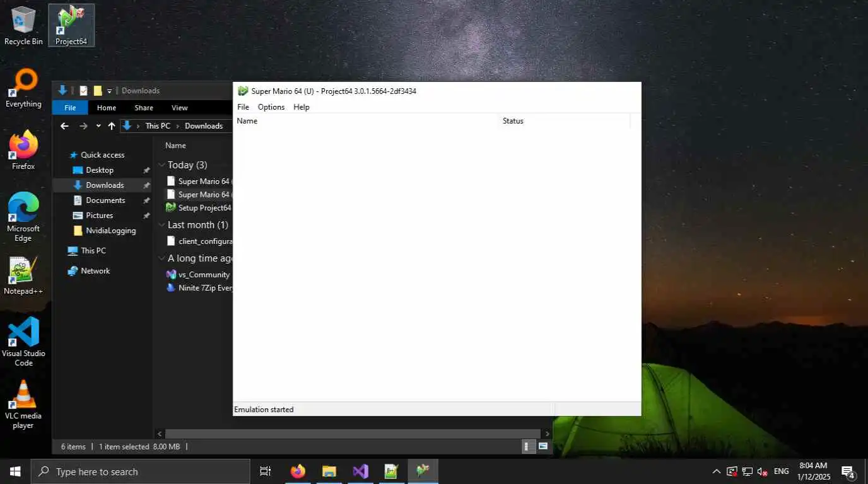The height and width of the screenshot is (484, 868).
Task: Open the File tab in File Explorer
Action: coord(70,108)
